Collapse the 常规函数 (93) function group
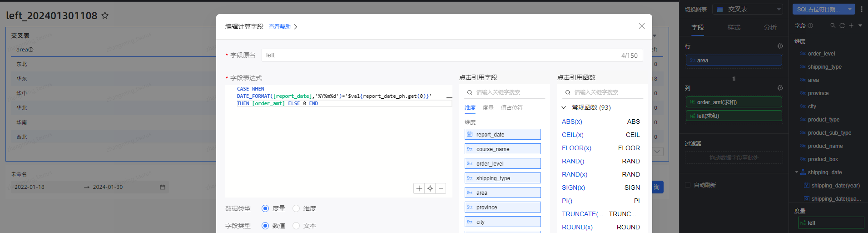This screenshot has width=868, height=233. point(564,107)
